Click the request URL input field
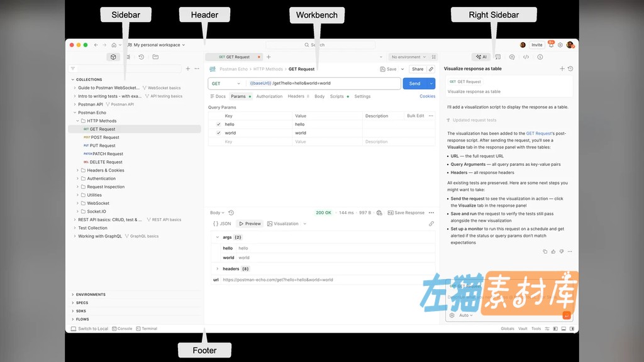 pos(323,84)
